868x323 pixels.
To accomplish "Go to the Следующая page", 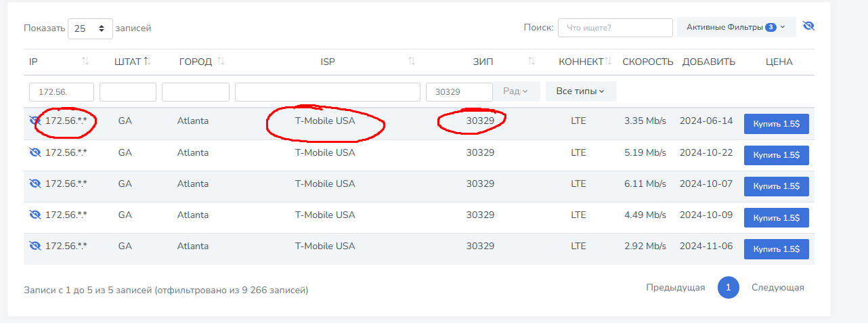I will 777,288.
